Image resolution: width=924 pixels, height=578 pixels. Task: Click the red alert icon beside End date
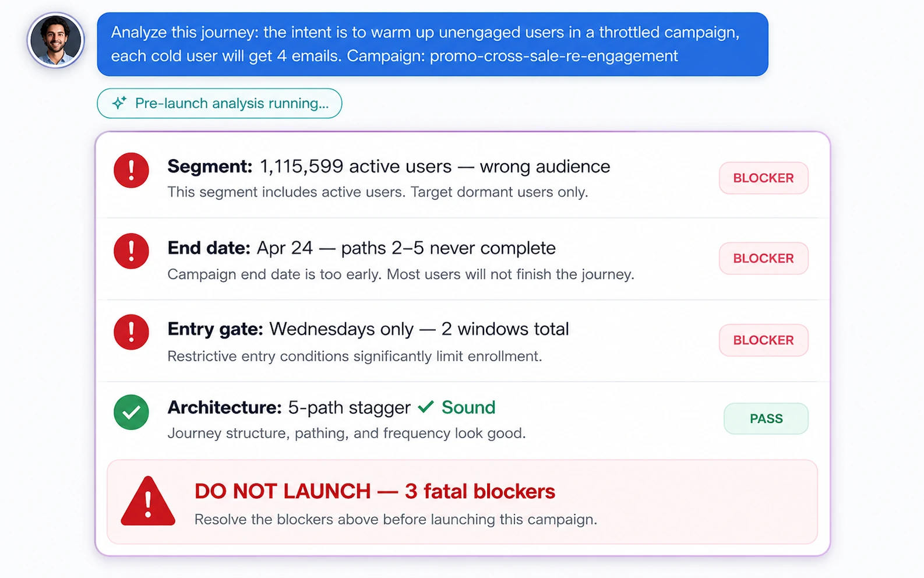click(x=131, y=251)
